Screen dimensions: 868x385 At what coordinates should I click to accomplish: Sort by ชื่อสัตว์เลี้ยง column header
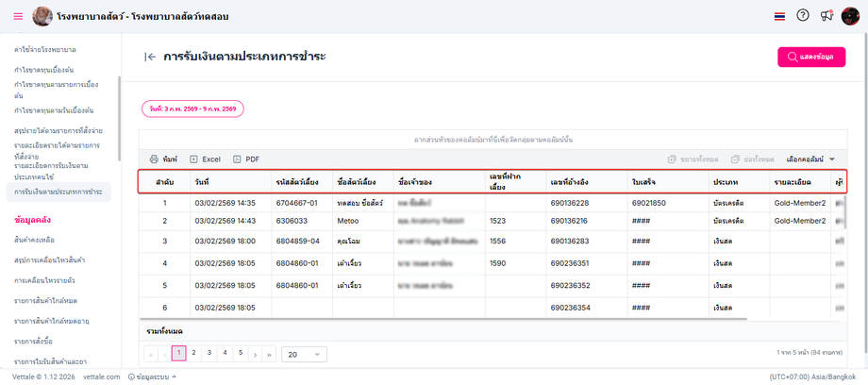(362, 182)
